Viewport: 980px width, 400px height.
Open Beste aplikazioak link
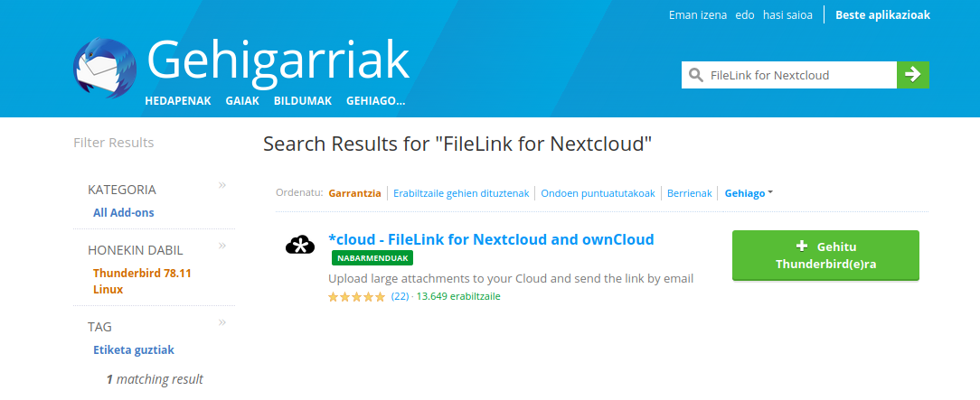882,15
